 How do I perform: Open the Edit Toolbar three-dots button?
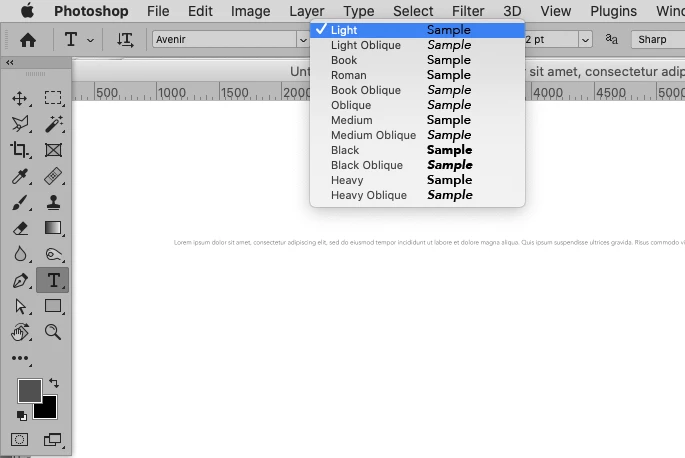(x=20, y=358)
